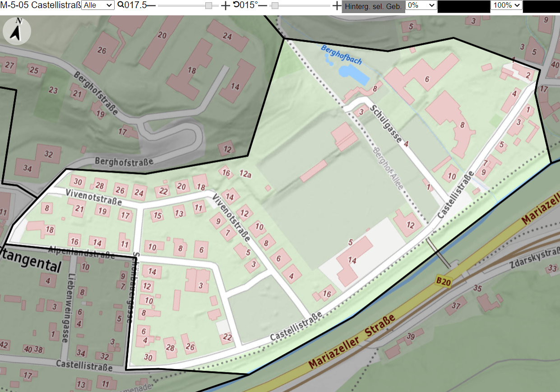
Task: Open the 100% dropdown
Action: coord(506,5)
